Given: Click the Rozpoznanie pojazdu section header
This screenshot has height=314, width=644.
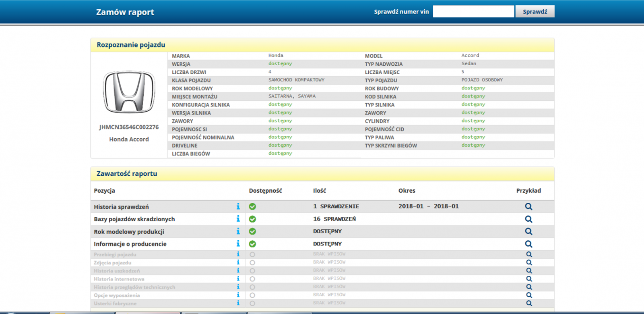Looking at the screenshot, I should (322, 45).
